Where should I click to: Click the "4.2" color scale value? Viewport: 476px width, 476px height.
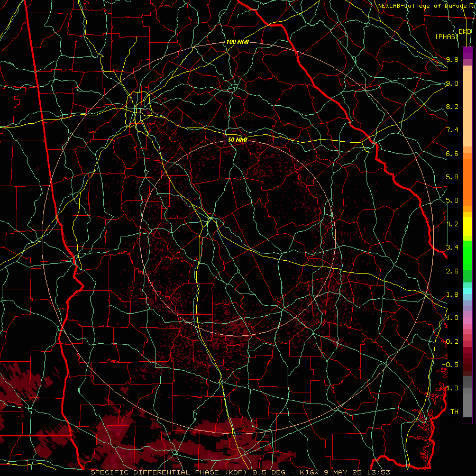[452, 224]
